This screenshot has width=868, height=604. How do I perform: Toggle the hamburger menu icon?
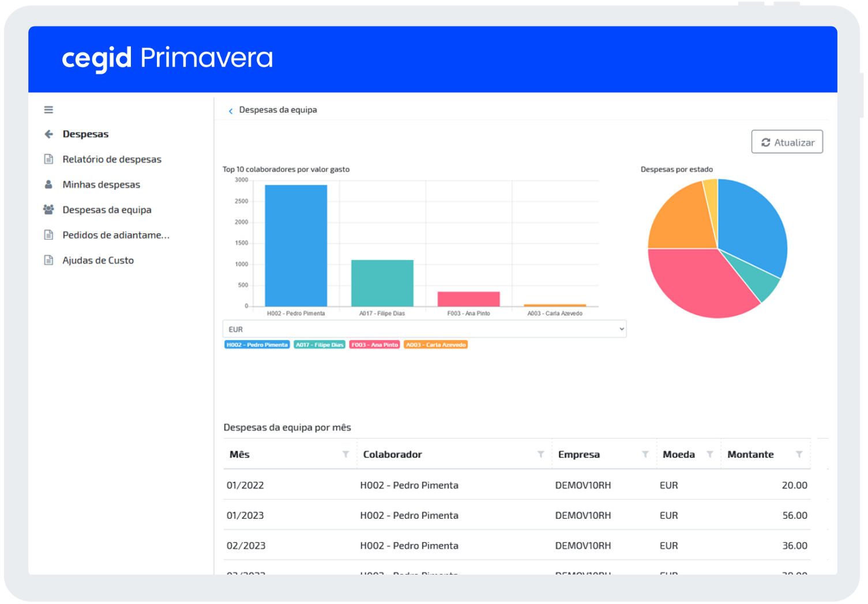(48, 110)
